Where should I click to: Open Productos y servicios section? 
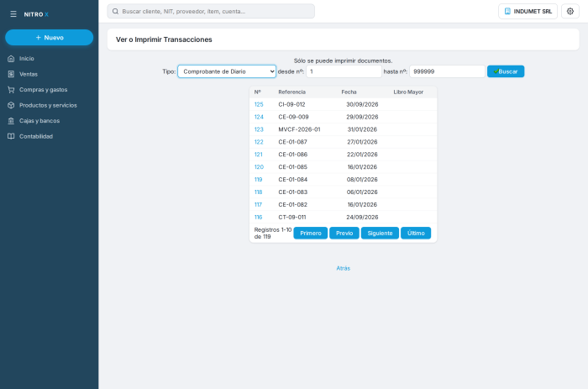click(x=49, y=105)
